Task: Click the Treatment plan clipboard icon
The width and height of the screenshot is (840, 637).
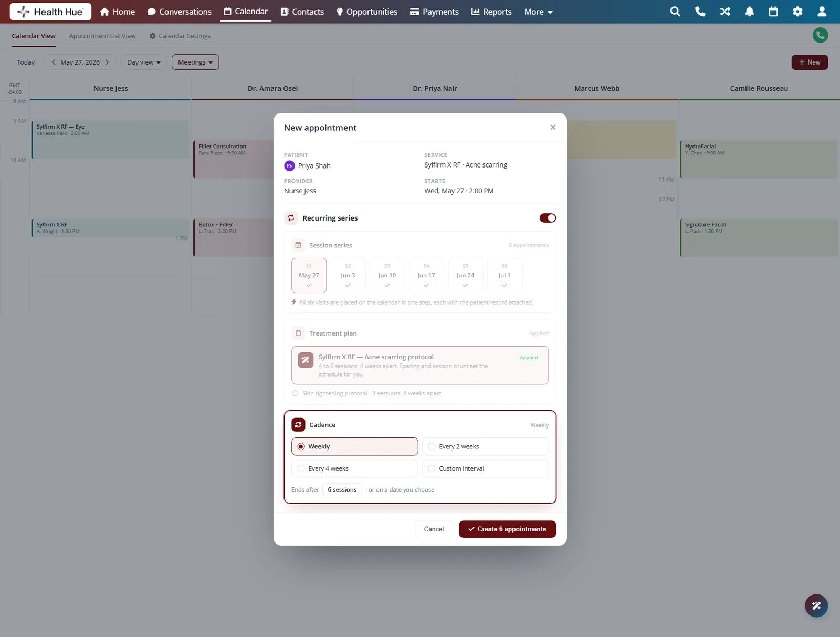Action: [x=298, y=333]
